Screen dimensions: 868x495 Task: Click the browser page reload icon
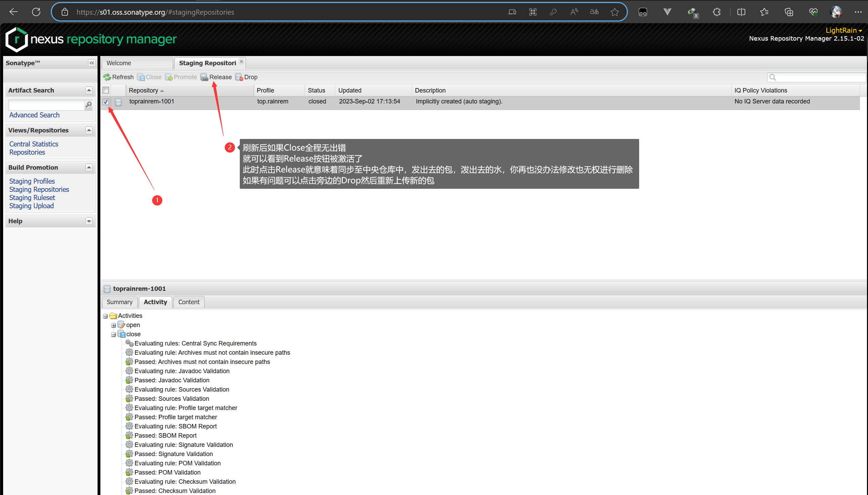pyautogui.click(x=36, y=12)
